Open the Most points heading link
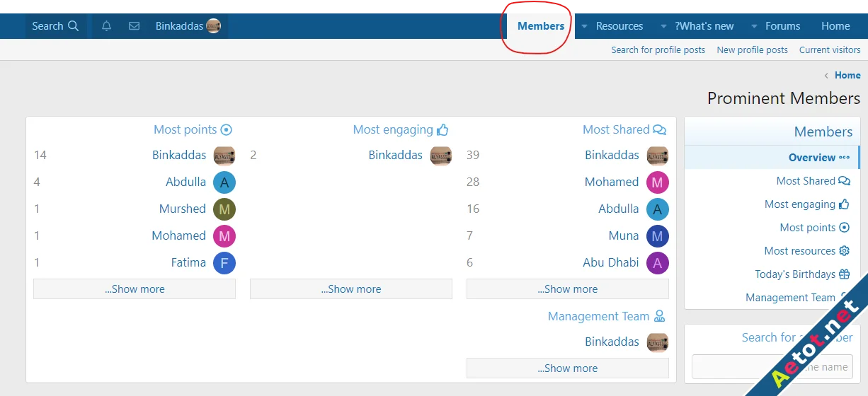 (x=185, y=129)
